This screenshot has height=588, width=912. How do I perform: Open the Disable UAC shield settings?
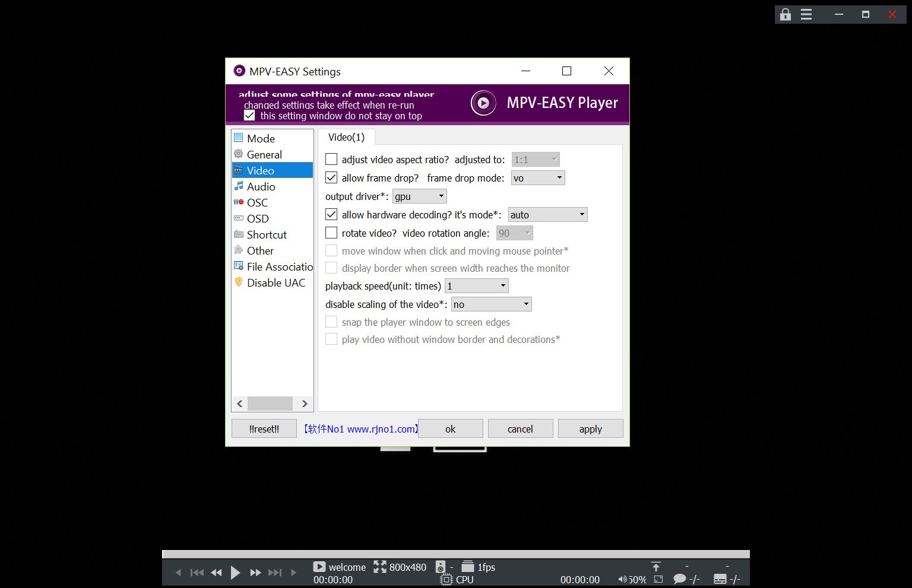tap(239, 282)
